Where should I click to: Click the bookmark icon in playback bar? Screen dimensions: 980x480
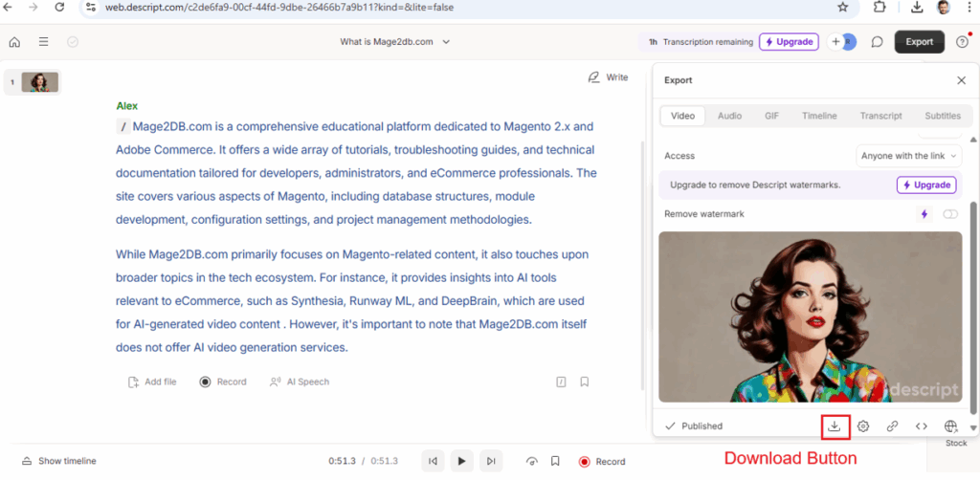click(x=555, y=461)
